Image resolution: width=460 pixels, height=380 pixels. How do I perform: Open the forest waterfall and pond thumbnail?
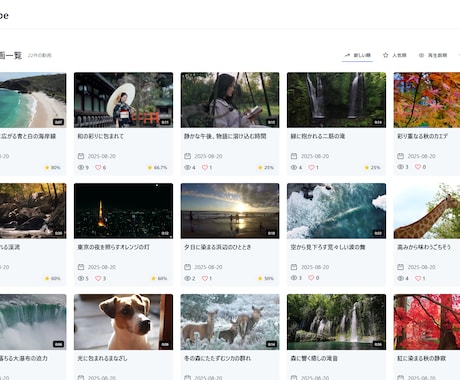[x=336, y=322]
